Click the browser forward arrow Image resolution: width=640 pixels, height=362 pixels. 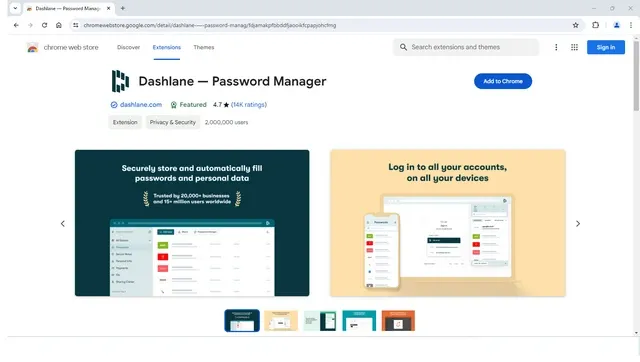30,25
